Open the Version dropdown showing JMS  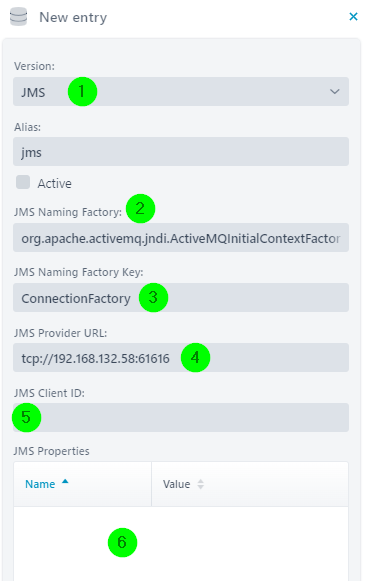[x=181, y=92]
